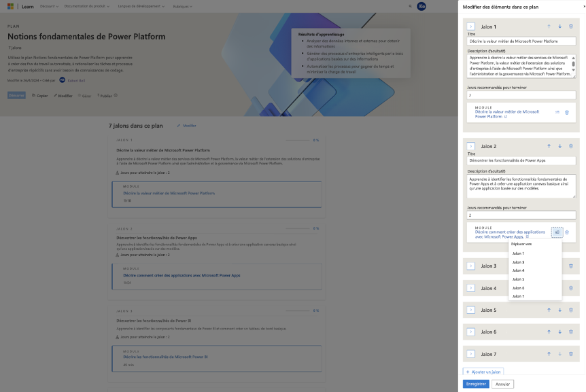This screenshot has width=586, height=392.
Task: Delete Jalon 3 using trash icon
Action: [570, 266]
